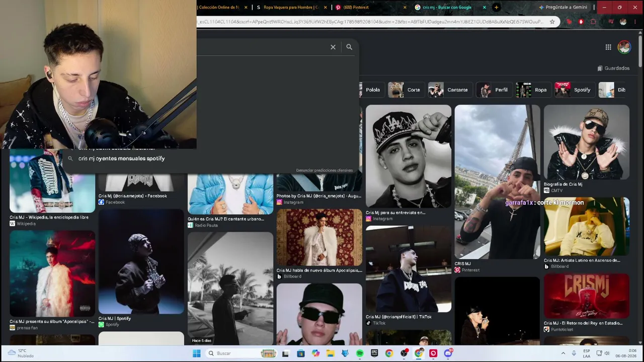Show hidden system tray icons
644x362 pixels.
click(563, 353)
